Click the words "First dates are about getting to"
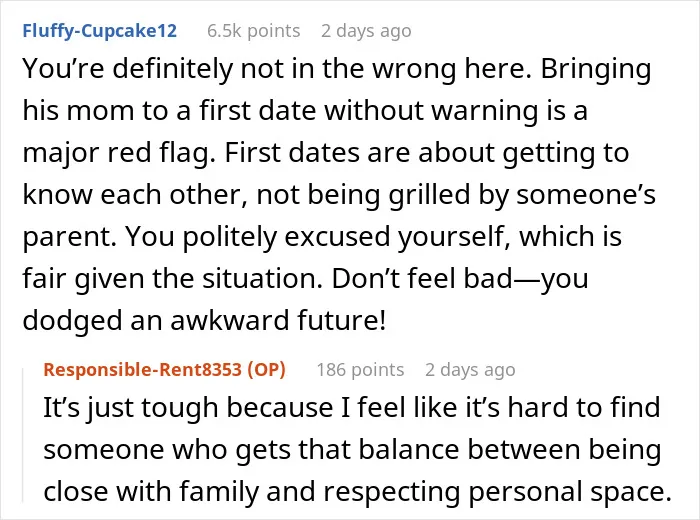Screen dimensions: 700x520 (427, 153)
